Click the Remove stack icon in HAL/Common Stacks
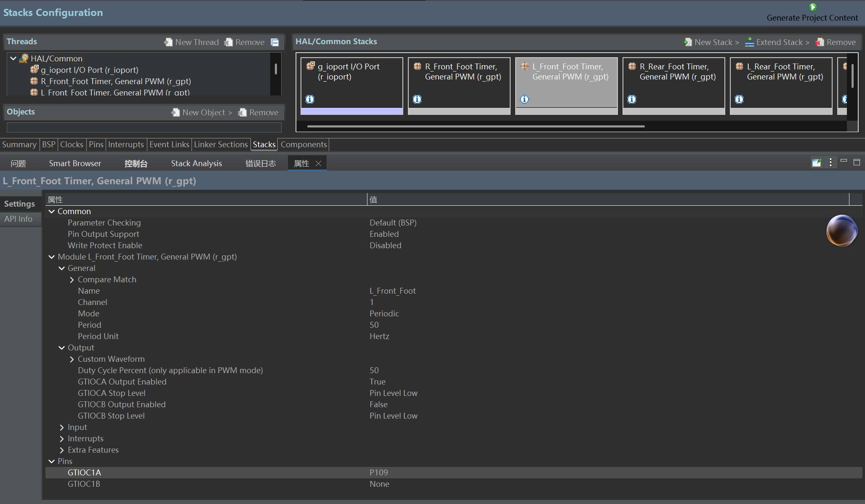This screenshot has width=865, height=504. coord(820,42)
